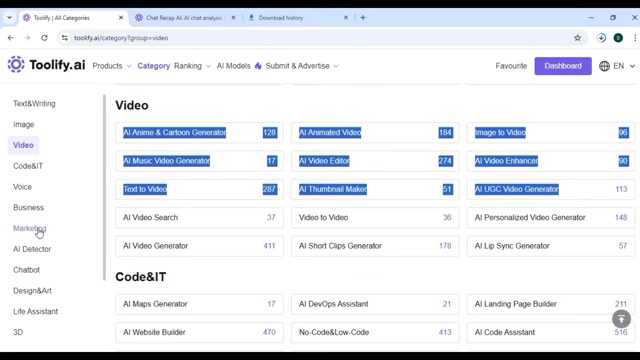Open Text to Video category

pos(199,189)
